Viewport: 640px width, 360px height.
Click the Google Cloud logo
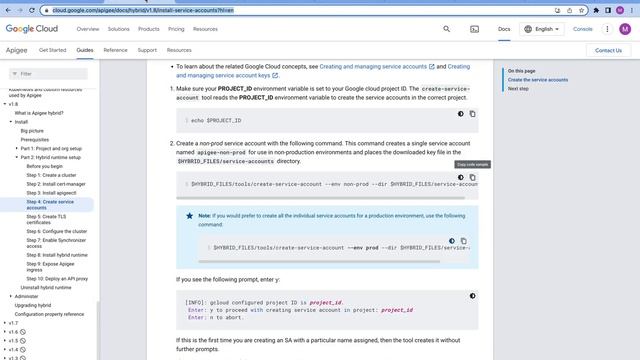[x=32, y=29]
